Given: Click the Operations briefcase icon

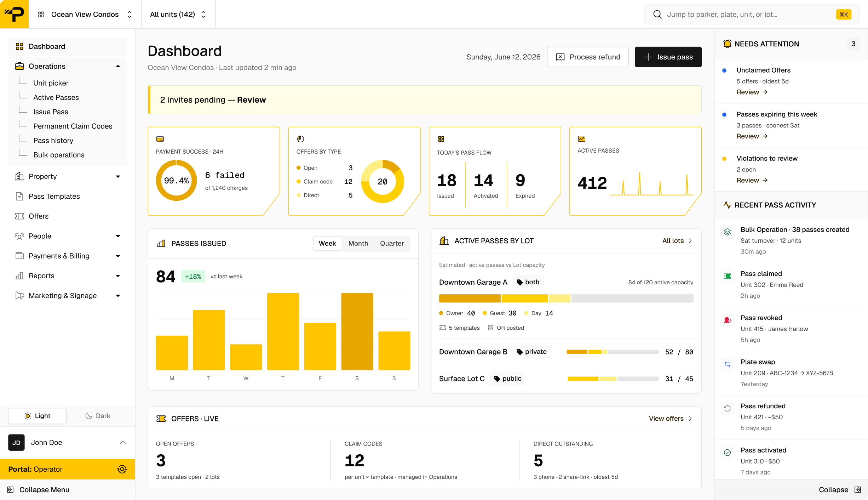Looking at the screenshot, I should [19, 66].
